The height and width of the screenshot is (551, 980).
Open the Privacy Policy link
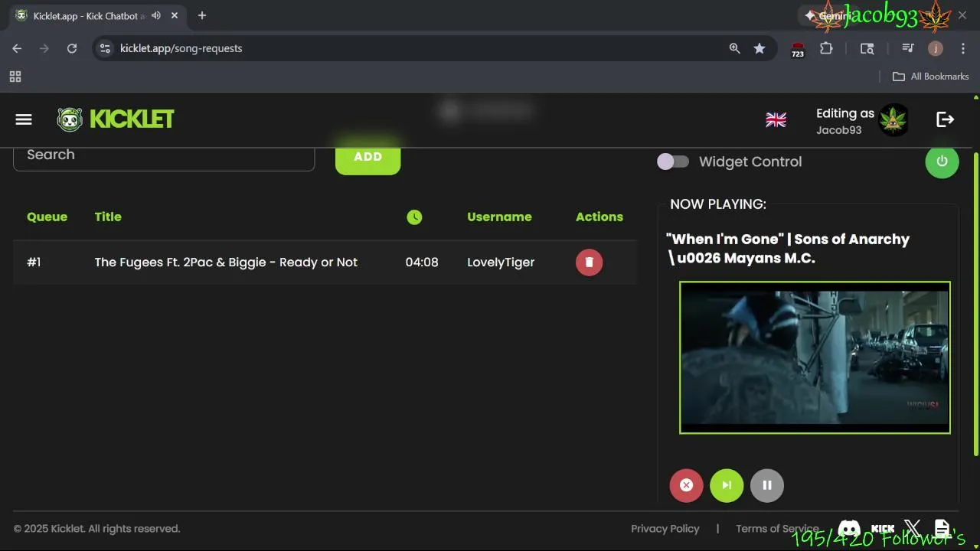(665, 529)
